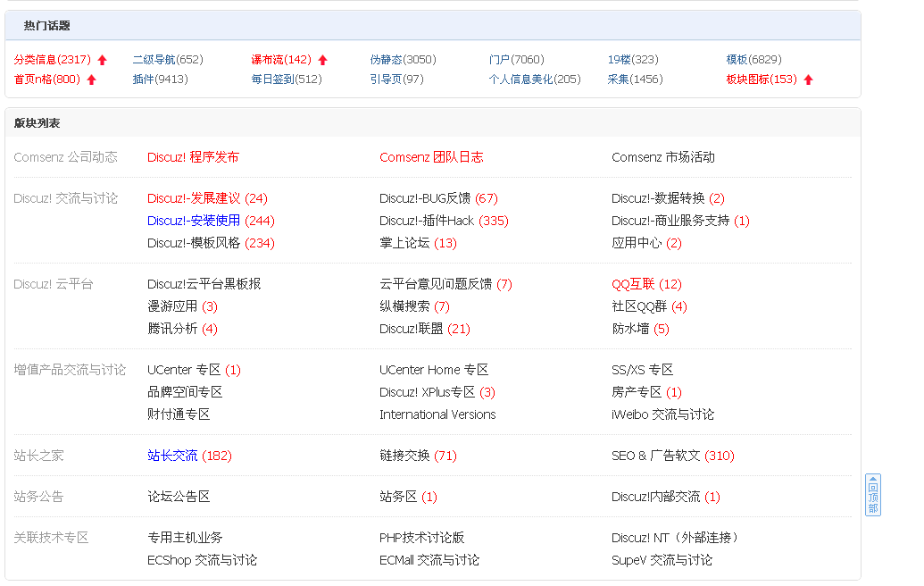Open Comsenz 团队日志 forum

point(431,157)
